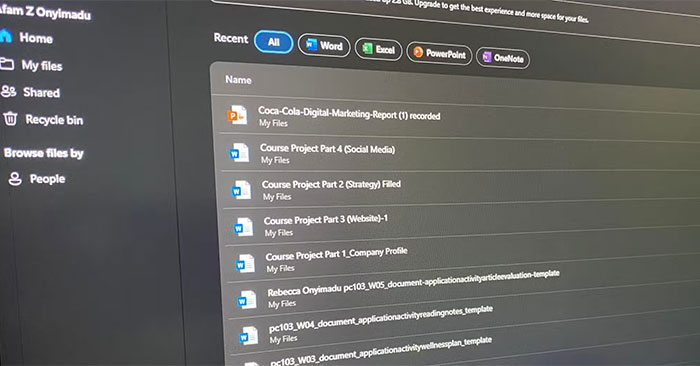700x366 pixels.
Task: Open Course Project Part 2 (Strategy) Filled
Action: [331, 184]
